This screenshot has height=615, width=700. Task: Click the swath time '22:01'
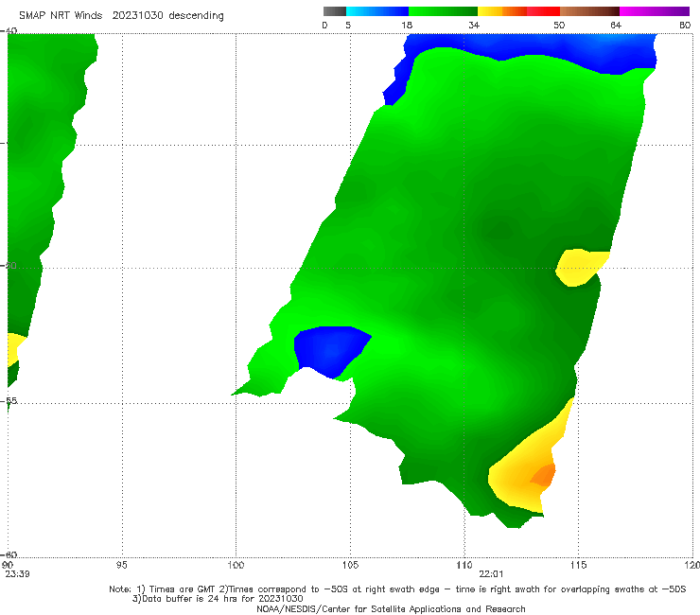pos(491,574)
